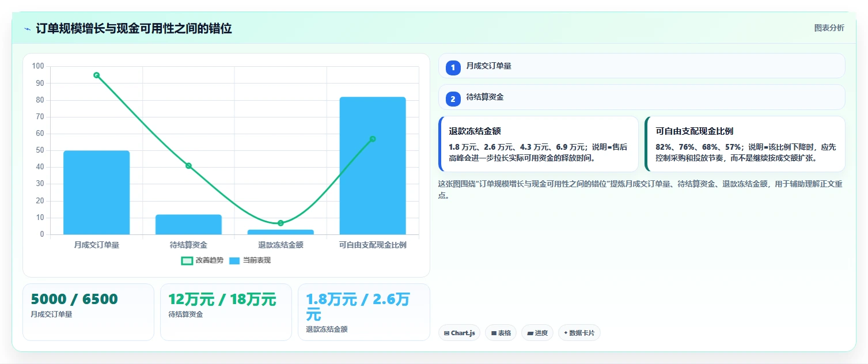Toggle the 当前表现 legend swatch
Screen dimensions: 868x364
(x=234, y=260)
